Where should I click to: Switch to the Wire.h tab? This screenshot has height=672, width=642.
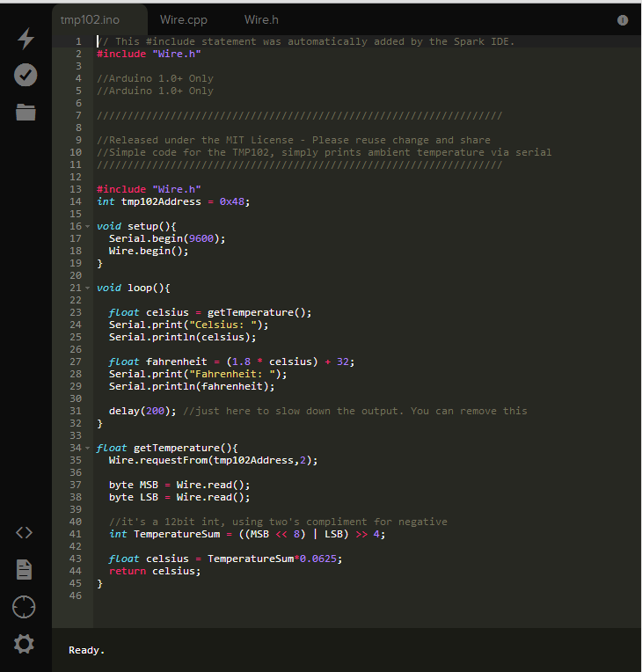point(261,19)
